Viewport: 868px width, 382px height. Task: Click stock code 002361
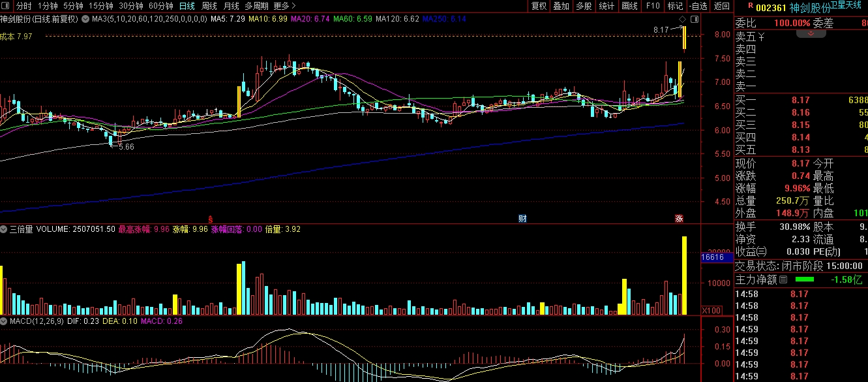point(771,8)
